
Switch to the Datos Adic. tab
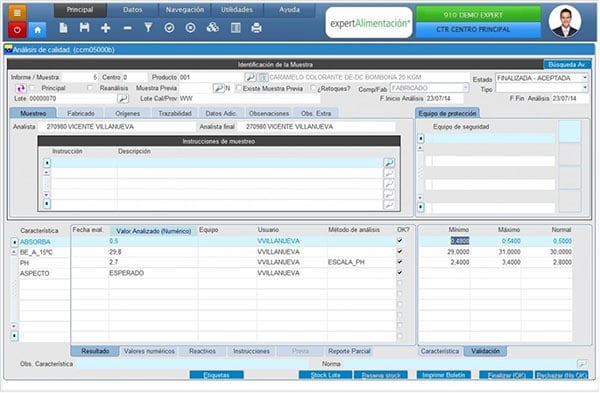pyautogui.click(x=221, y=113)
